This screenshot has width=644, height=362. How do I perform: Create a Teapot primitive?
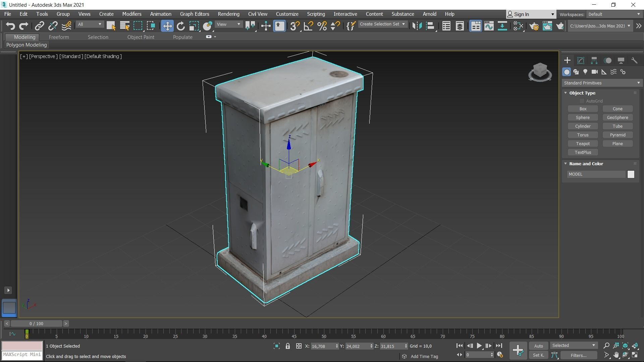tap(583, 143)
